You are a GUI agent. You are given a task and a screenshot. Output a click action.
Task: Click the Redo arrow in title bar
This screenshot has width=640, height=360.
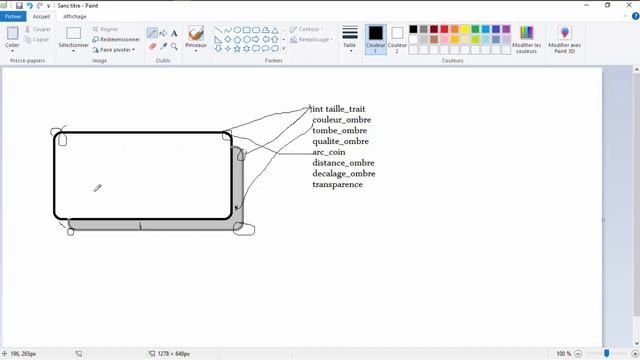[40, 6]
